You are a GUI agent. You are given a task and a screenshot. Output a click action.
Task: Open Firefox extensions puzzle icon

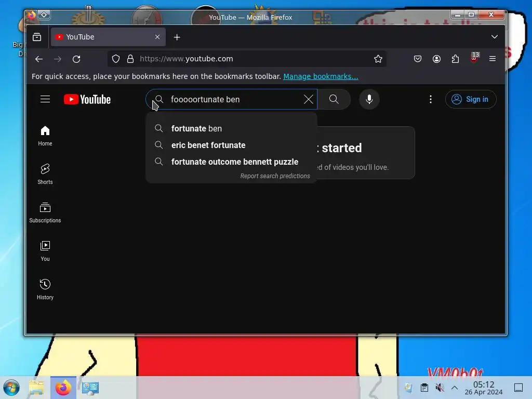pos(455,59)
